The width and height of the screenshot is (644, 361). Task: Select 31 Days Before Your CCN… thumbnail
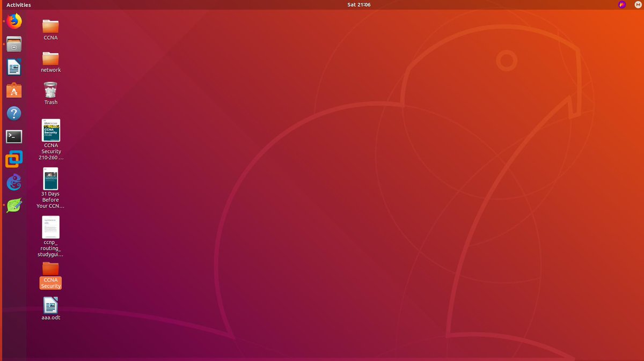(x=50, y=179)
